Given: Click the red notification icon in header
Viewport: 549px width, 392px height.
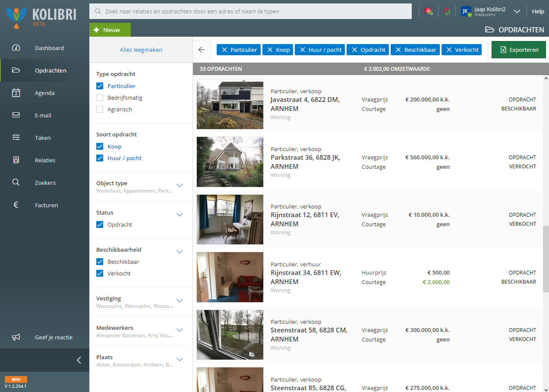Looking at the screenshot, I should (429, 12).
